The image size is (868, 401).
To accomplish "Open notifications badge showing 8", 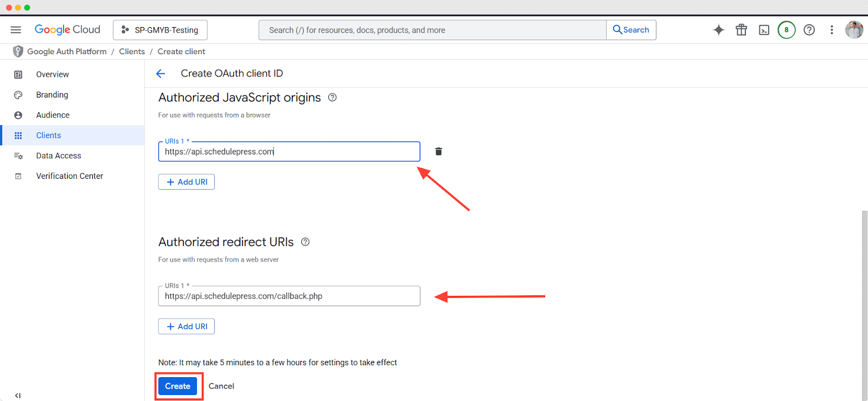I will pyautogui.click(x=787, y=30).
